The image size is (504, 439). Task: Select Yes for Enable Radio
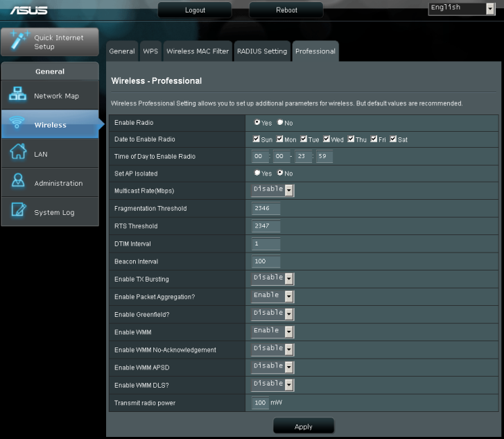coord(257,122)
